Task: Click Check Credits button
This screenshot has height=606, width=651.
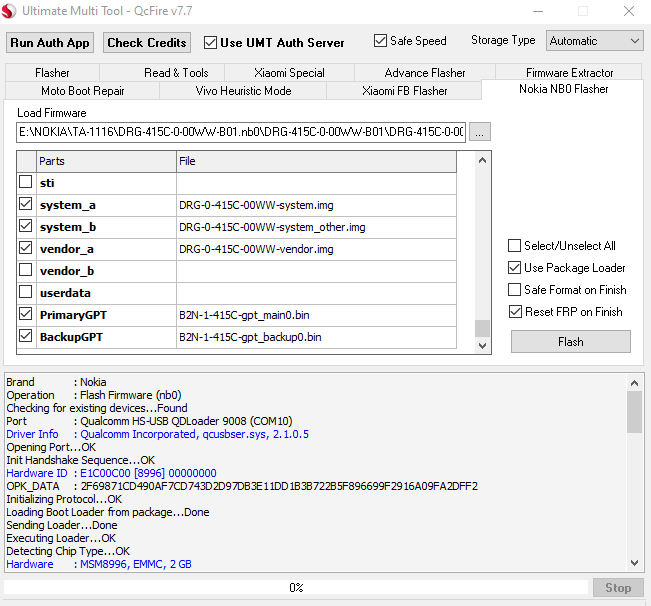Action: [x=147, y=43]
